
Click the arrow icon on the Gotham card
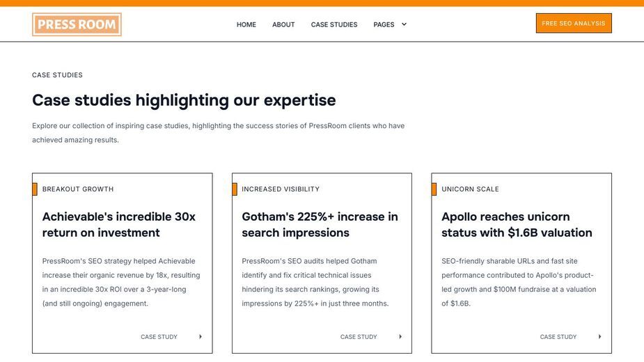tap(400, 336)
